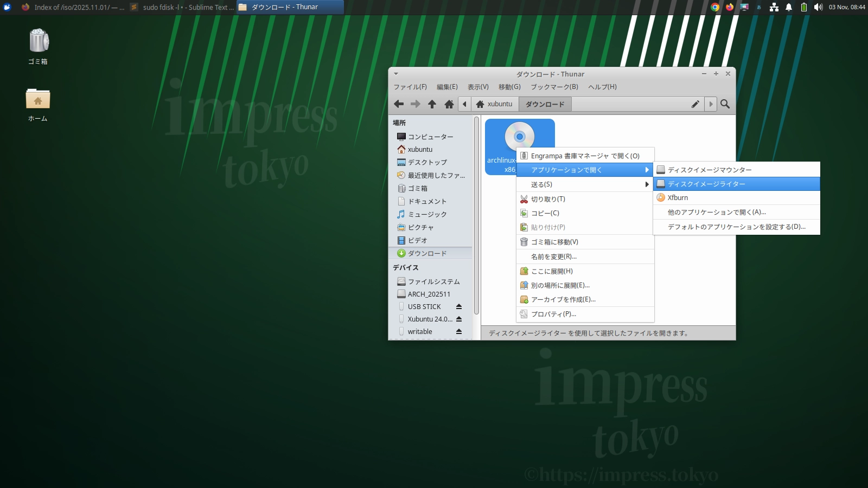Open home folder via toolbar house icon
The width and height of the screenshot is (868, 488).
click(x=449, y=104)
